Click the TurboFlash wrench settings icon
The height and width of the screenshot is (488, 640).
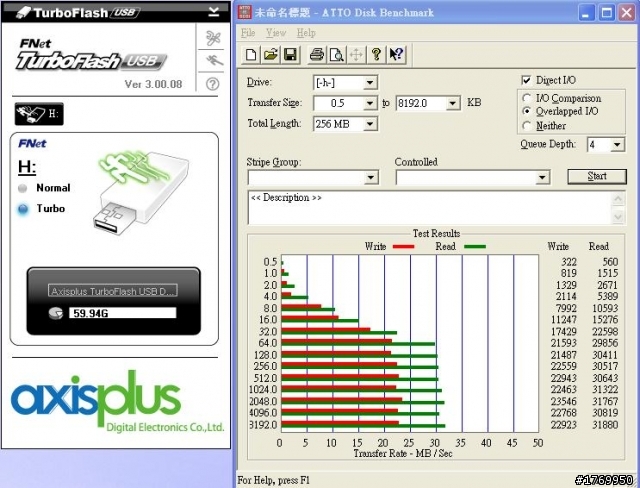pyautogui.click(x=213, y=39)
